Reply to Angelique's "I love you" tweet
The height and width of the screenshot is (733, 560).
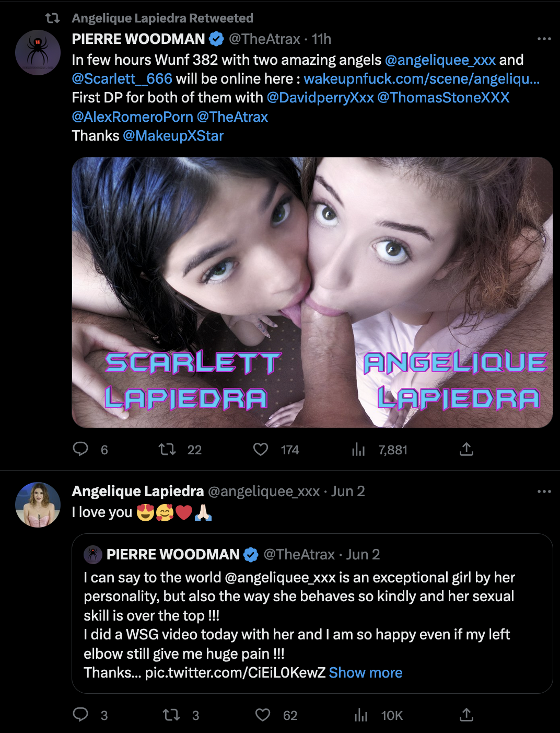pyautogui.click(x=80, y=715)
